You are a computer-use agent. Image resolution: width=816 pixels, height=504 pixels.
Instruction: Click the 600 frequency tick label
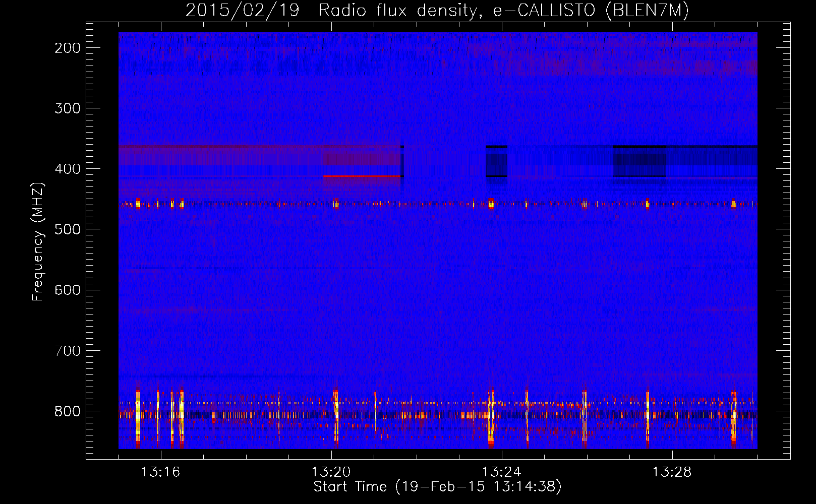click(68, 290)
